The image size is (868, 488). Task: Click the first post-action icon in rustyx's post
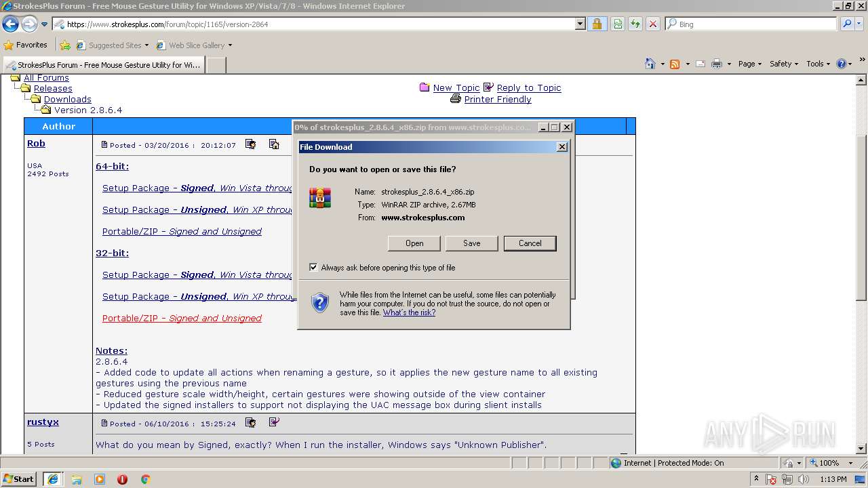coord(251,423)
